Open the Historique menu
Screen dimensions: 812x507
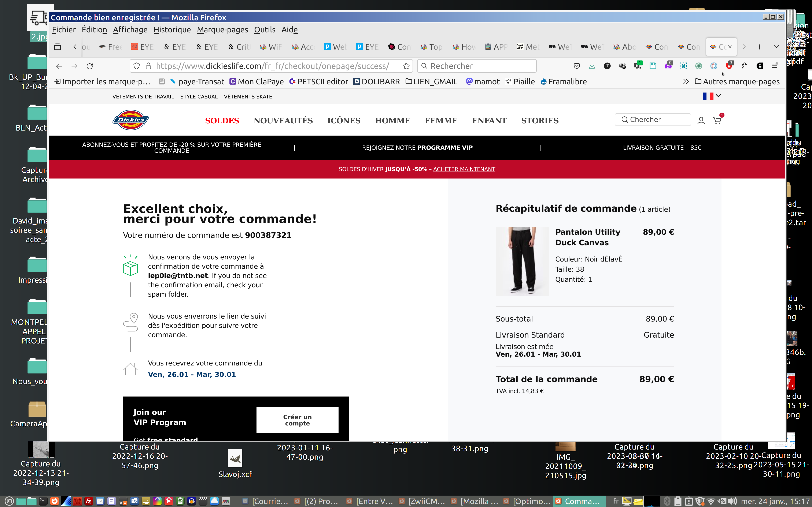pos(172,30)
